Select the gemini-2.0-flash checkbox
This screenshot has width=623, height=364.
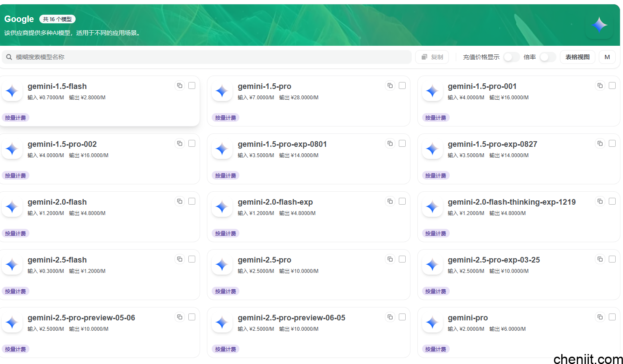[x=192, y=201]
